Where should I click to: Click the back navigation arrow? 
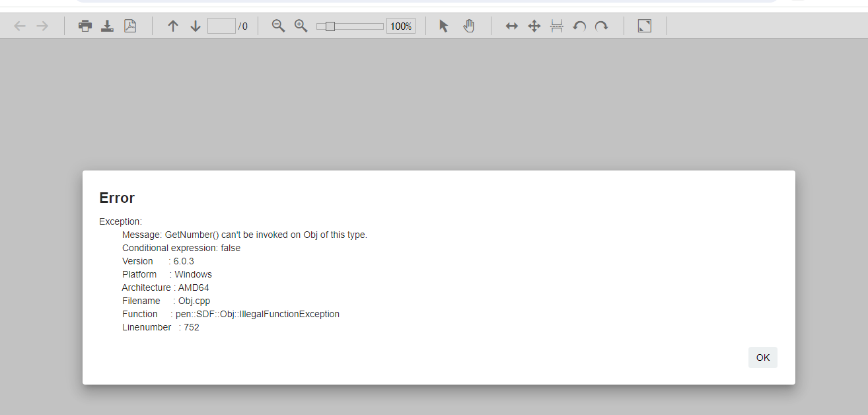pyautogui.click(x=20, y=26)
